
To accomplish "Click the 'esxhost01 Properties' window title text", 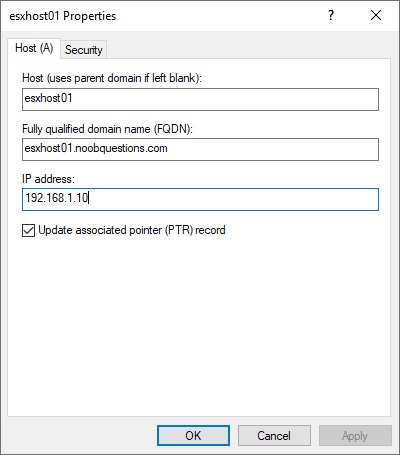I will click(63, 16).
